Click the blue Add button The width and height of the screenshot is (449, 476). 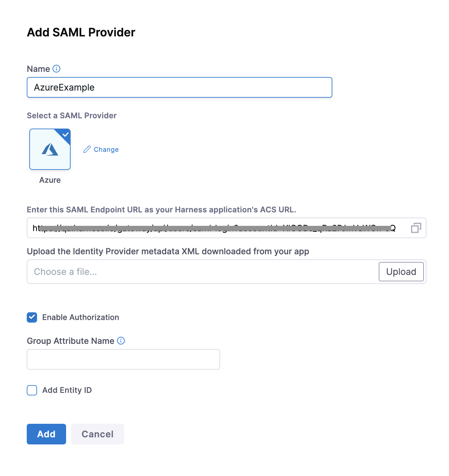(46, 434)
